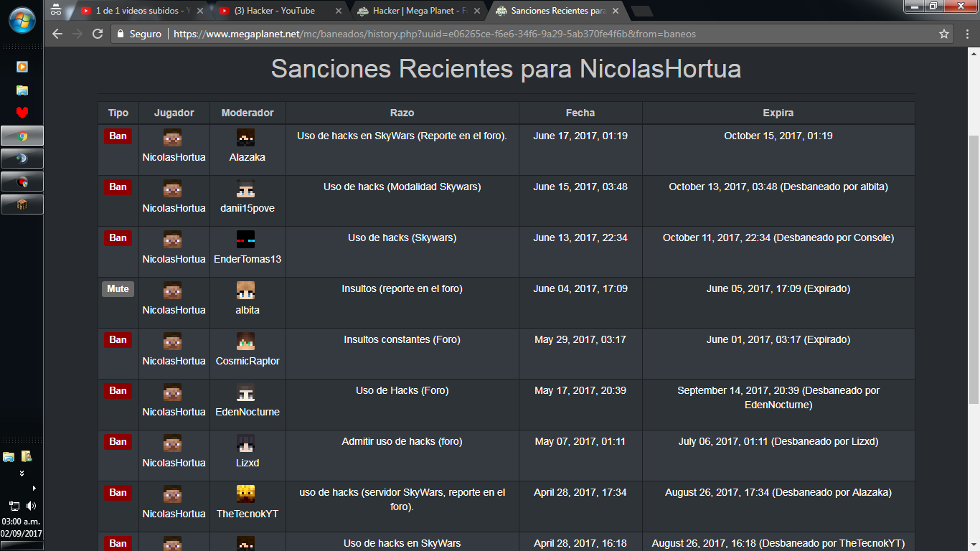
Task: Bookmark this page with the star
Action: (944, 34)
